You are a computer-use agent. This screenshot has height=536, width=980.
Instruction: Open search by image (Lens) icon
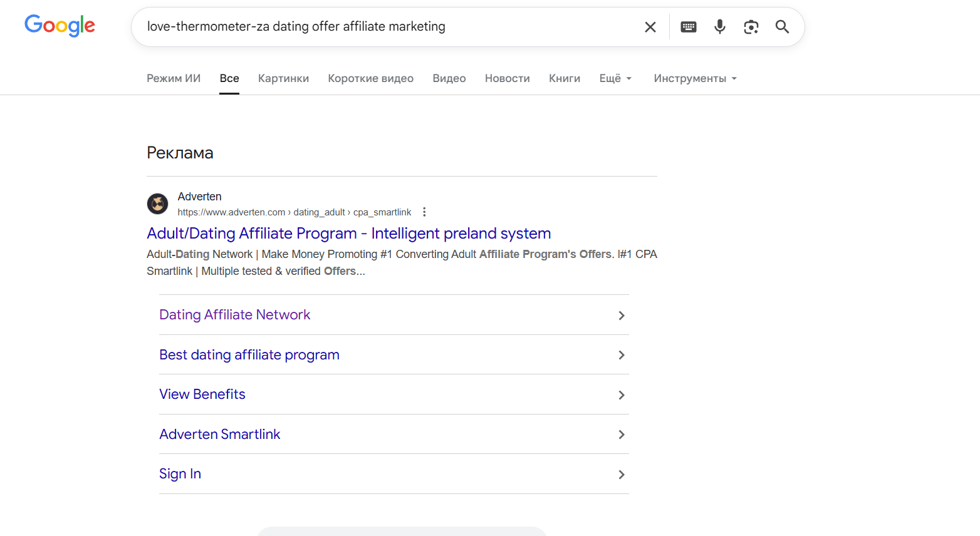pos(751,27)
